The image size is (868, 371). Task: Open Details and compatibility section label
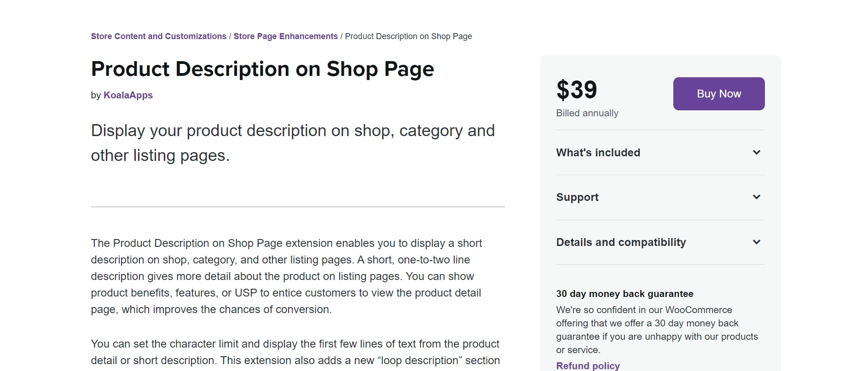click(621, 242)
